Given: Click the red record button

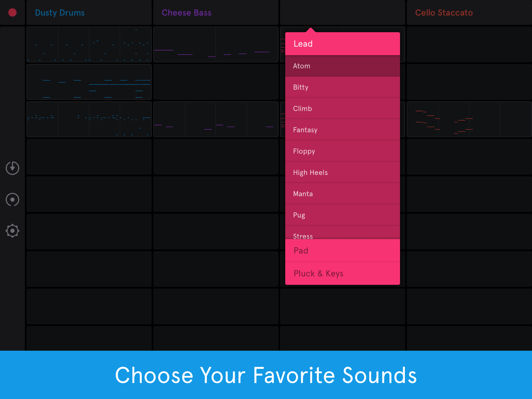Looking at the screenshot, I should [12, 12].
